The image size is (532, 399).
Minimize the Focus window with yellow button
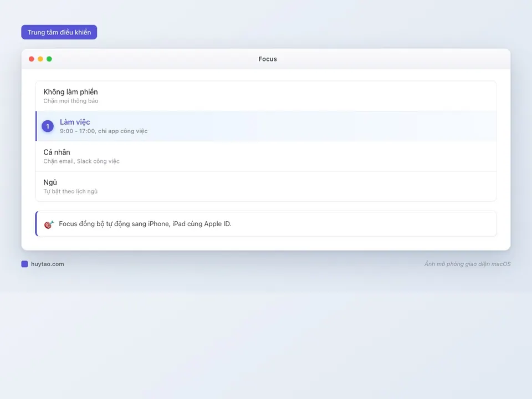tap(40, 59)
